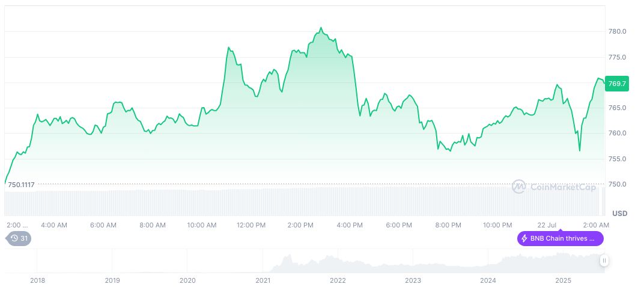Click the 4:00 AM time axis label
This screenshot has width=644, height=287.
(x=54, y=225)
